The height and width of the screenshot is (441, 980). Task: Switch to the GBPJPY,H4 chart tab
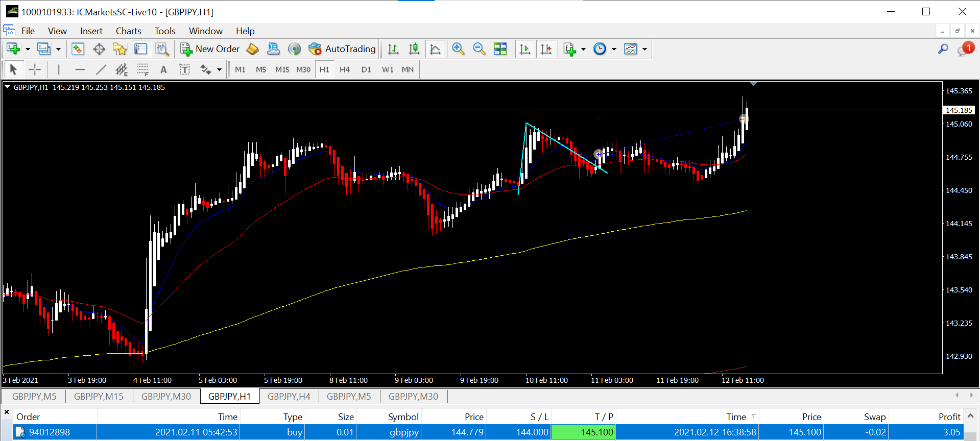[x=289, y=396]
